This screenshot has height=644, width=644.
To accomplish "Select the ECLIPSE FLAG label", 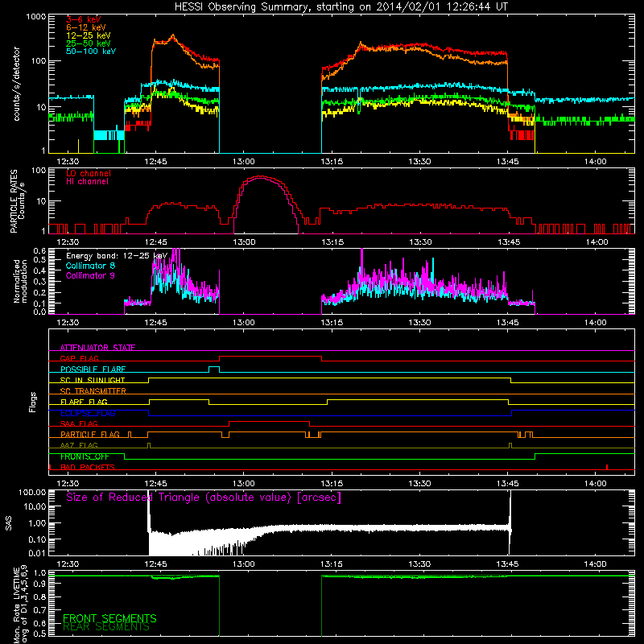I will tap(88, 413).
